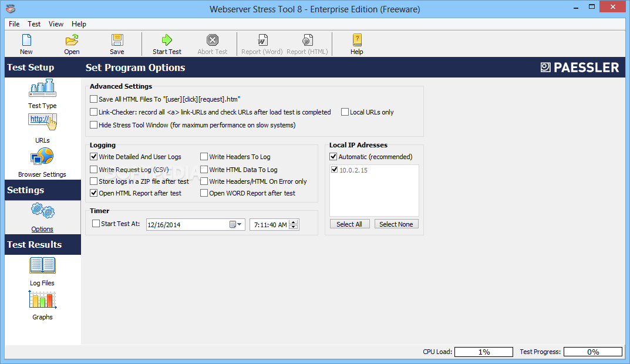Click Select None button

(x=396, y=224)
